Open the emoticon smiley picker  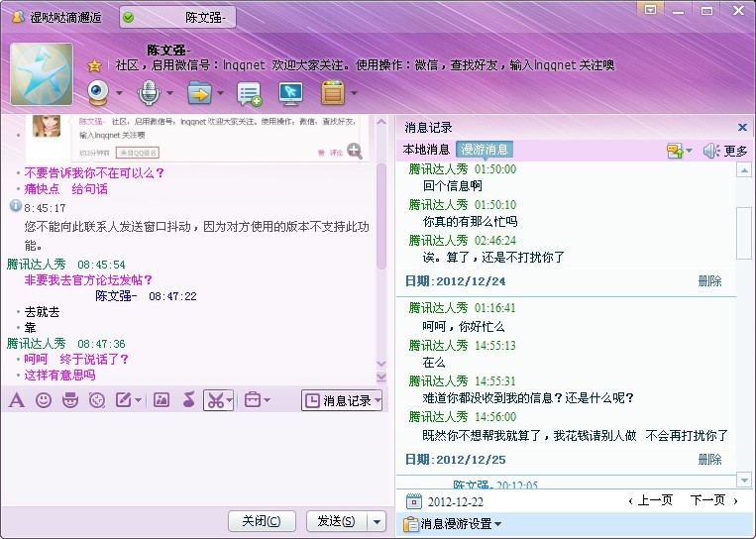coord(44,399)
